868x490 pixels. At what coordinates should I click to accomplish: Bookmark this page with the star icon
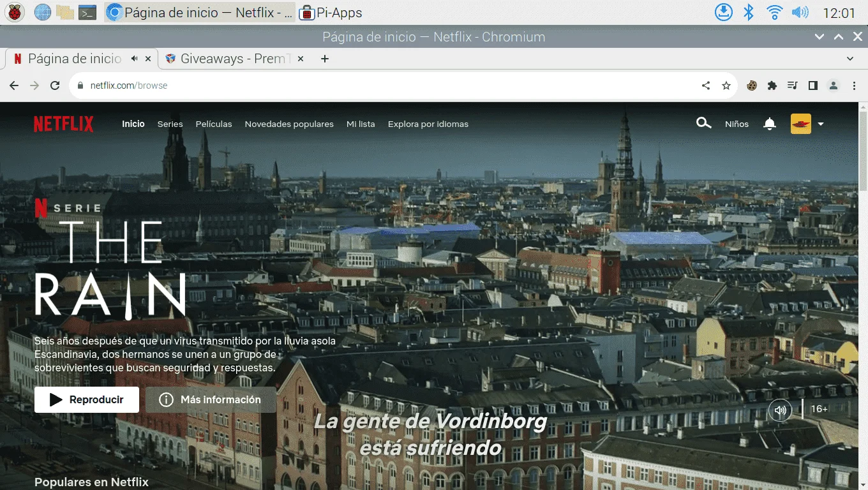coord(726,85)
